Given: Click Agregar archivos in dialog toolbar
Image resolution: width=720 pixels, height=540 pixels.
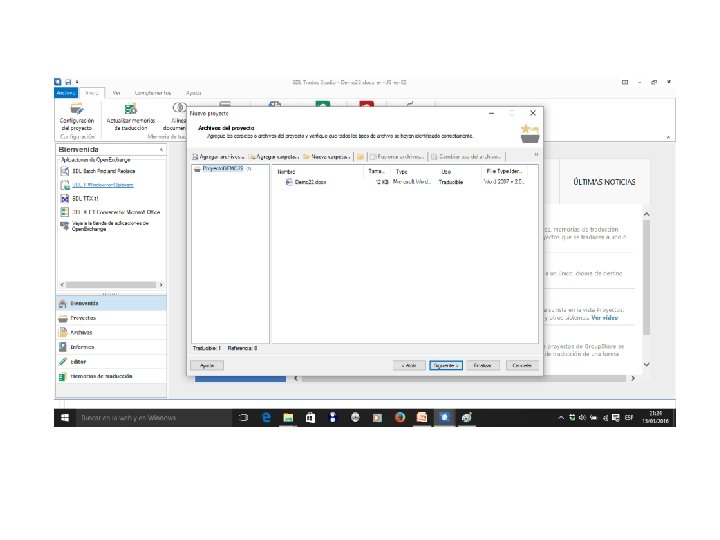Looking at the screenshot, I should point(218,157).
